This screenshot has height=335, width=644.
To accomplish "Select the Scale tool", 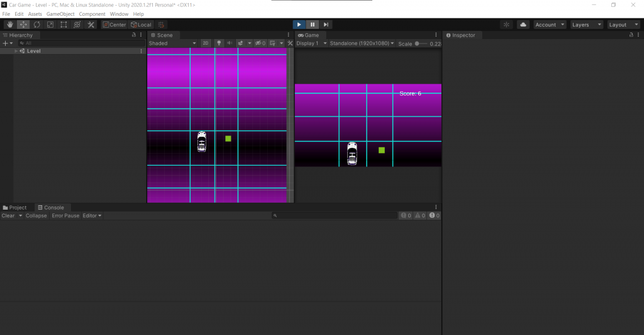I will tap(50, 25).
